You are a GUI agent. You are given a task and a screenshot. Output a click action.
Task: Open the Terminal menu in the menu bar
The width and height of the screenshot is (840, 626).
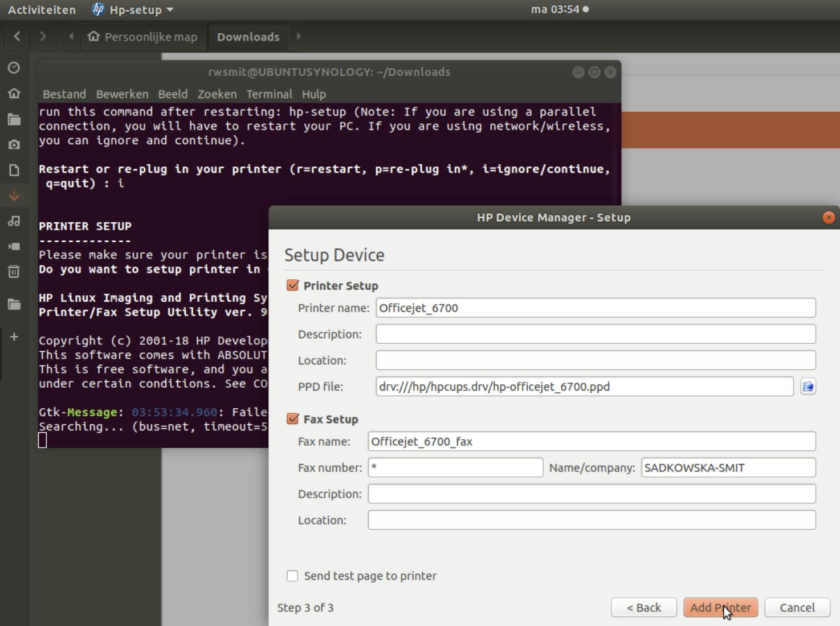[x=269, y=94]
